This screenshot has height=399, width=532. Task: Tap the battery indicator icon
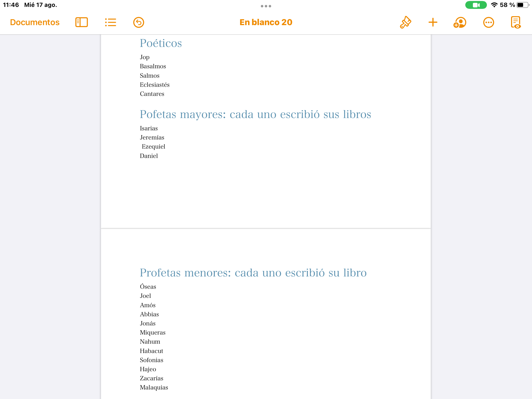(x=523, y=5)
